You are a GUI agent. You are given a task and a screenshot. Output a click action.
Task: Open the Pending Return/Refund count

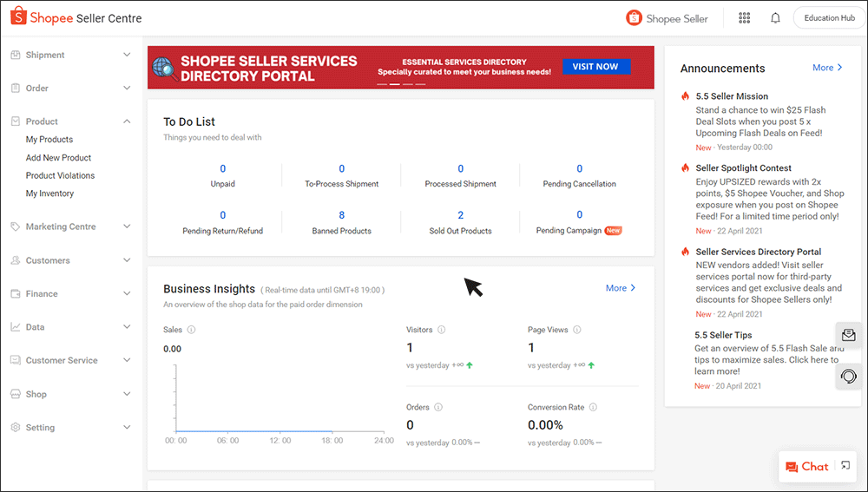222,215
